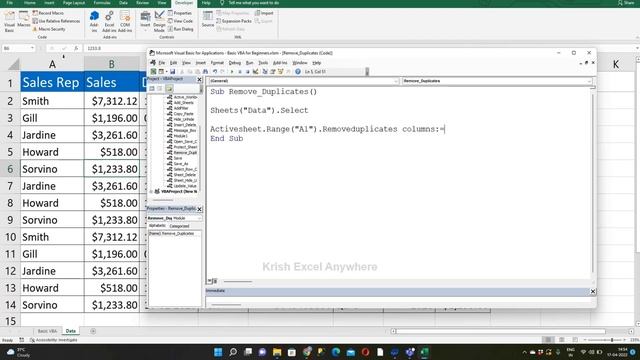
Task: Add a new sheet with plus icon
Action: click(93, 331)
